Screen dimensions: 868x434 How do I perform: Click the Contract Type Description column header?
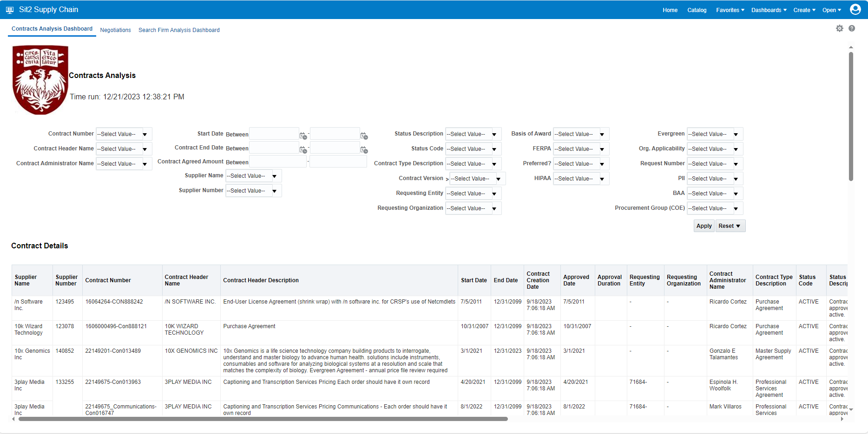tap(774, 280)
